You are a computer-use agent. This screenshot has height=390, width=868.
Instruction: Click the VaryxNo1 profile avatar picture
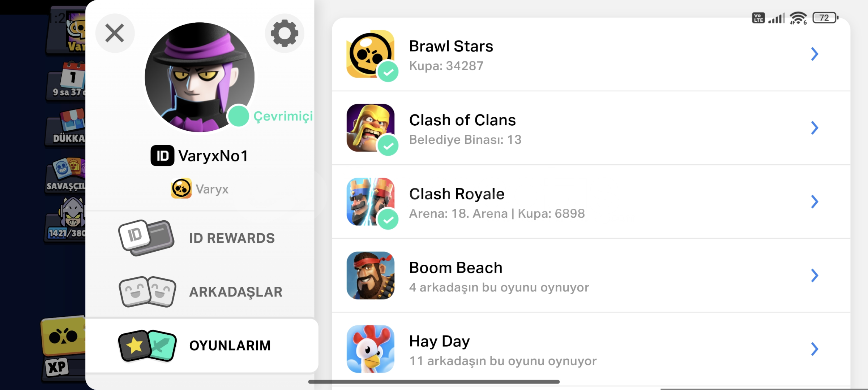tap(200, 77)
